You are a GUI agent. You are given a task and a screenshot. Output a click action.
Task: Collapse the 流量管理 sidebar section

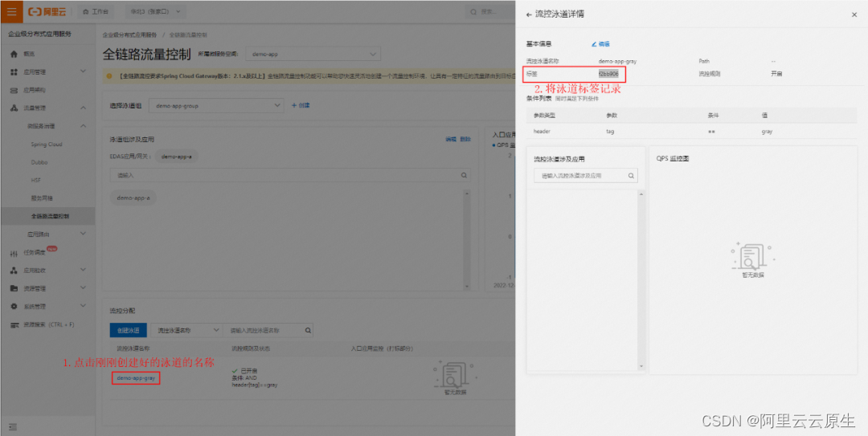[83, 108]
